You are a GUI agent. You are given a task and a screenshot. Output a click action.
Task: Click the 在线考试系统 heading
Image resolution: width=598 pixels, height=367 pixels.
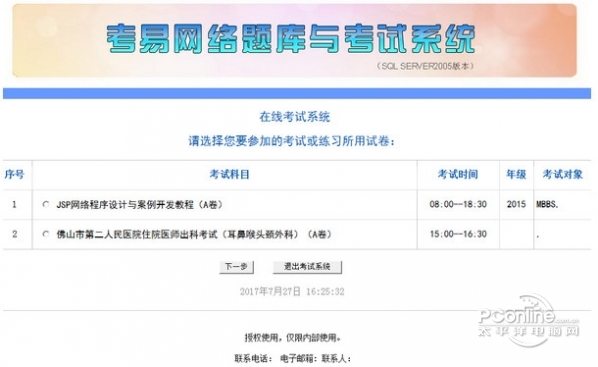tap(295, 117)
